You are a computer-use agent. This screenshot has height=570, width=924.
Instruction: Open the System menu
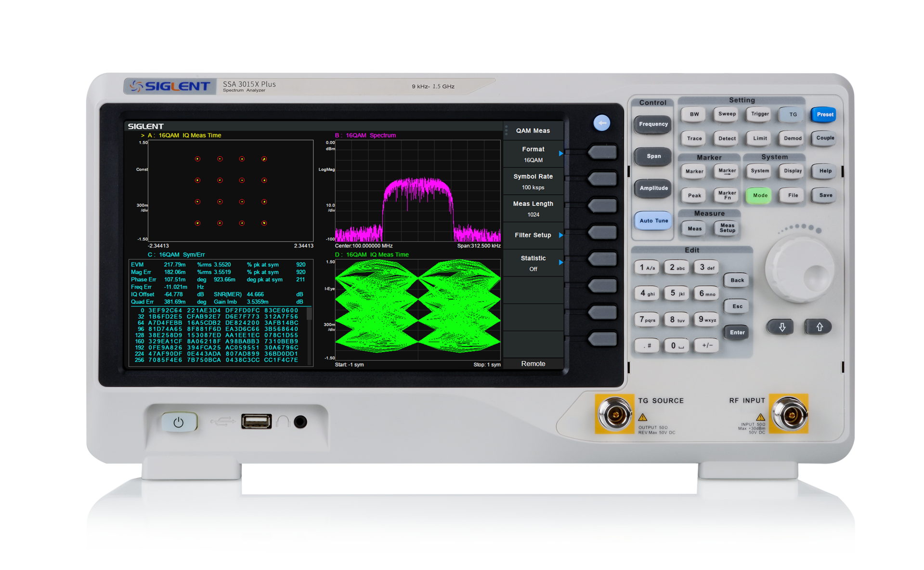[x=758, y=171]
